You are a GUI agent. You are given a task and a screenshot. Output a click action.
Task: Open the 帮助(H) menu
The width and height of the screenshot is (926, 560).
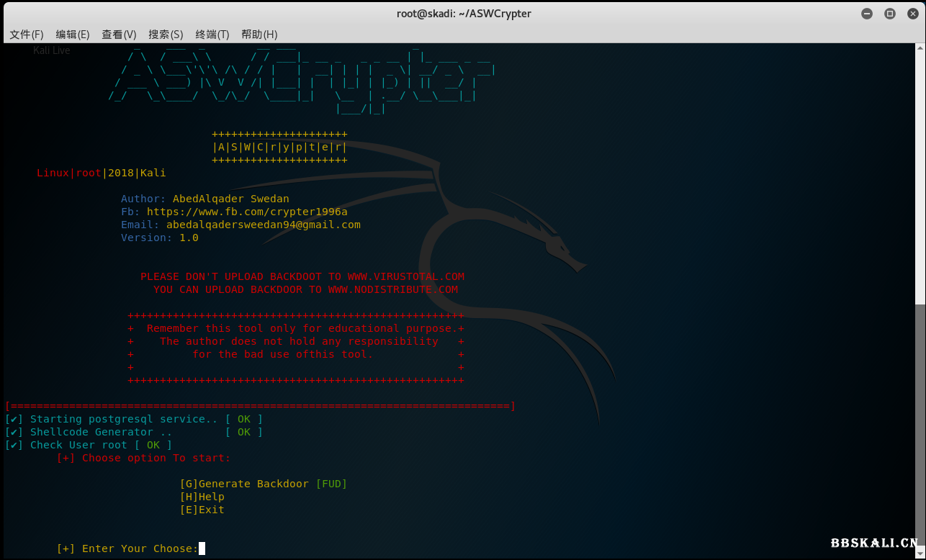[x=259, y=35]
